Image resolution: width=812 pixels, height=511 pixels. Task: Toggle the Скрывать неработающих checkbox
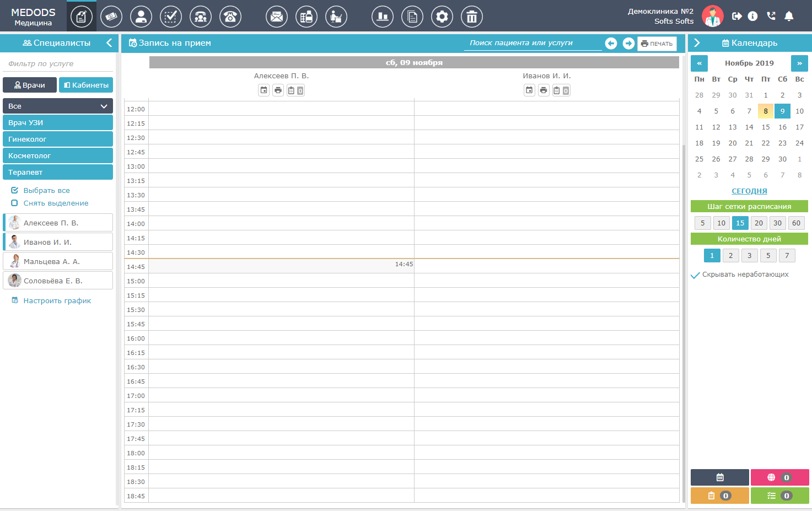pos(696,275)
